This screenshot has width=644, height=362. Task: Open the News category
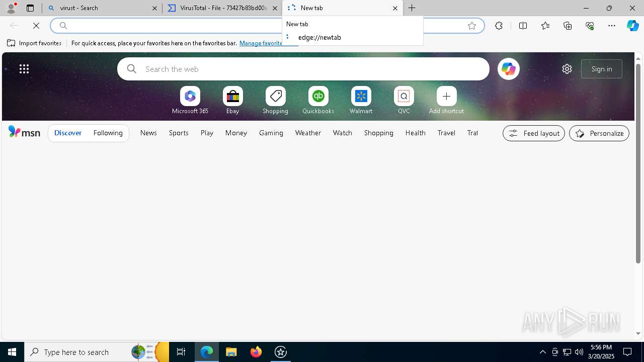point(148,133)
